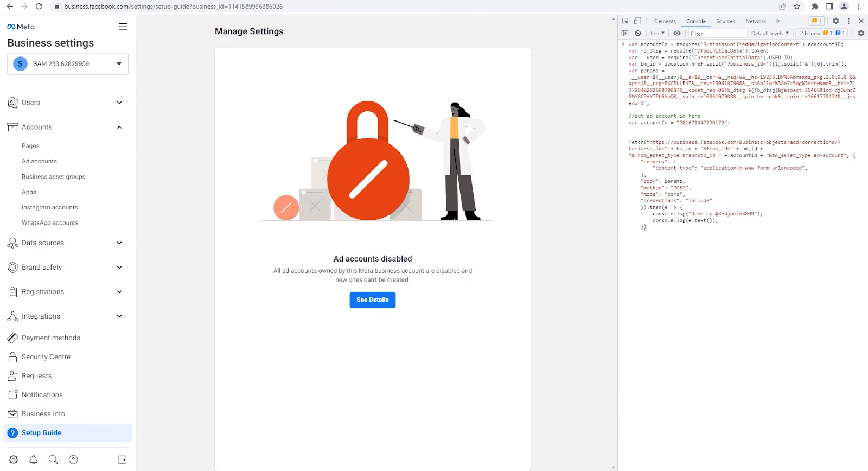Select the Setup Guide item
Viewport: 868px width, 471px height.
pyautogui.click(x=68, y=433)
